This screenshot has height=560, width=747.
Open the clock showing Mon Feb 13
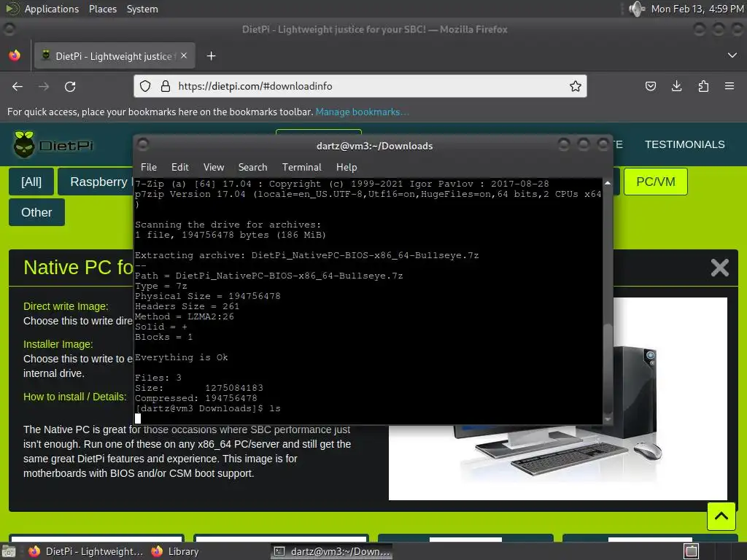697,9
